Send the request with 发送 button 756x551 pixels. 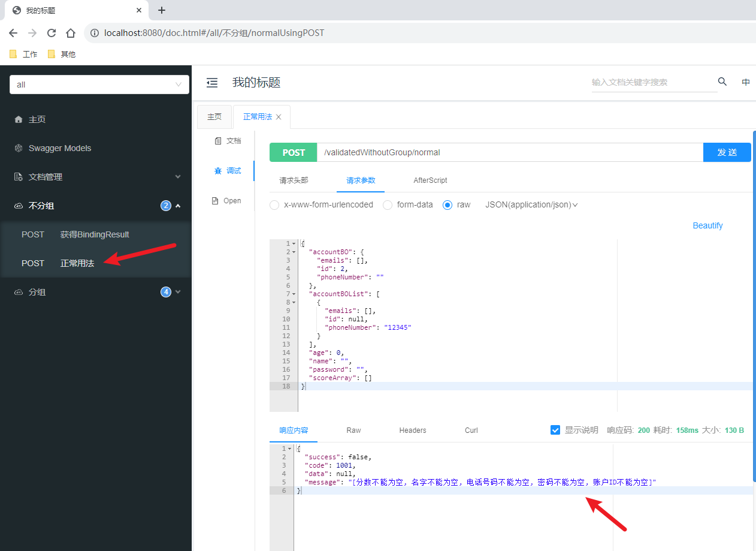click(x=727, y=152)
